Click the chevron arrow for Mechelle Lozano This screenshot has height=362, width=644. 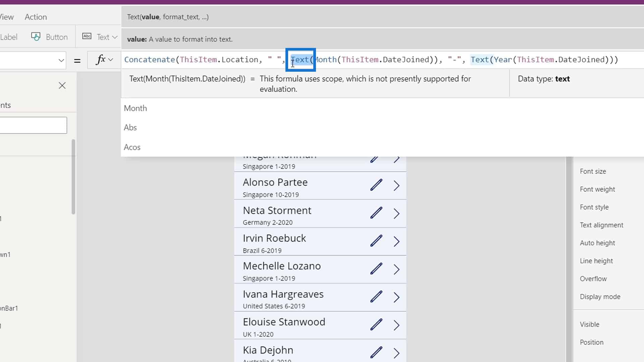(396, 269)
